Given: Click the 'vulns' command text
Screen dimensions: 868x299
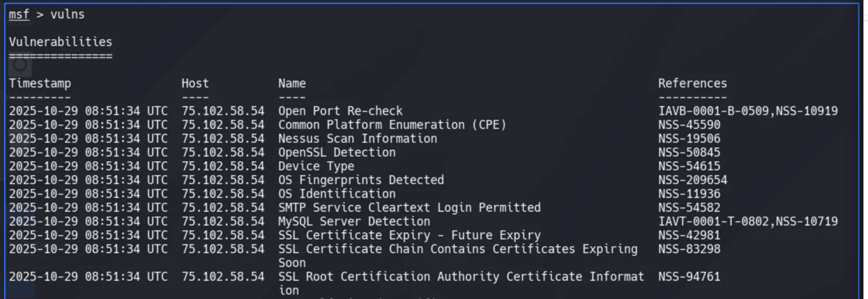Looking at the screenshot, I should click(x=67, y=15).
